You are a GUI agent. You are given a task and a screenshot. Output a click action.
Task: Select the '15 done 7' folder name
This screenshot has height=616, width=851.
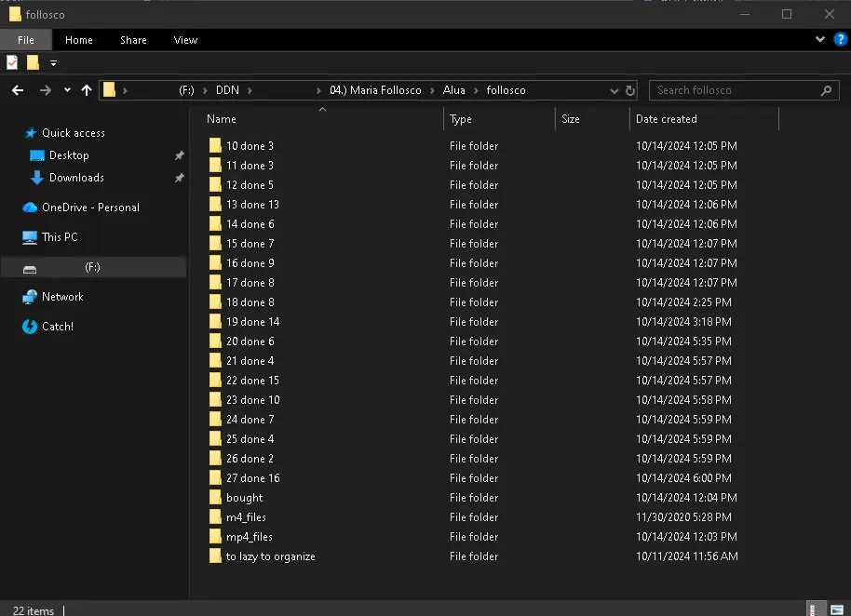pyautogui.click(x=250, y=244)
